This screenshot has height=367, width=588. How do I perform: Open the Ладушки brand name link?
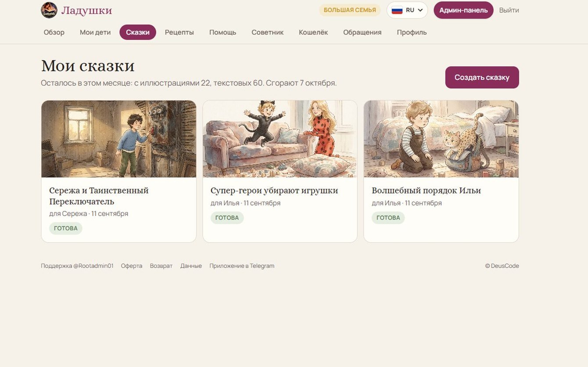86,10
